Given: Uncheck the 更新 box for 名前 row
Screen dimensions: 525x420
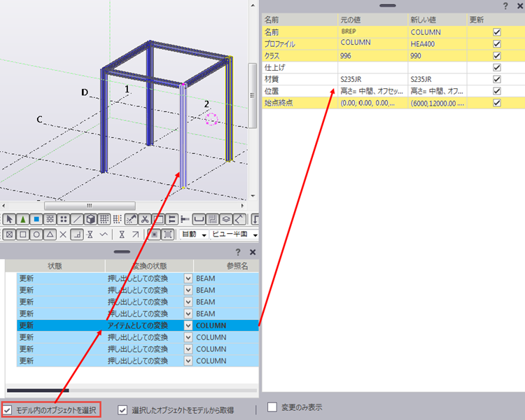Looking at the screenshot, I should 497,32.
